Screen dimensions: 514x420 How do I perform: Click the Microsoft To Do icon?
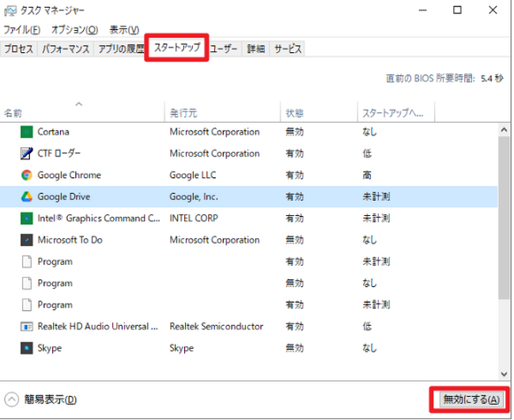27,240
